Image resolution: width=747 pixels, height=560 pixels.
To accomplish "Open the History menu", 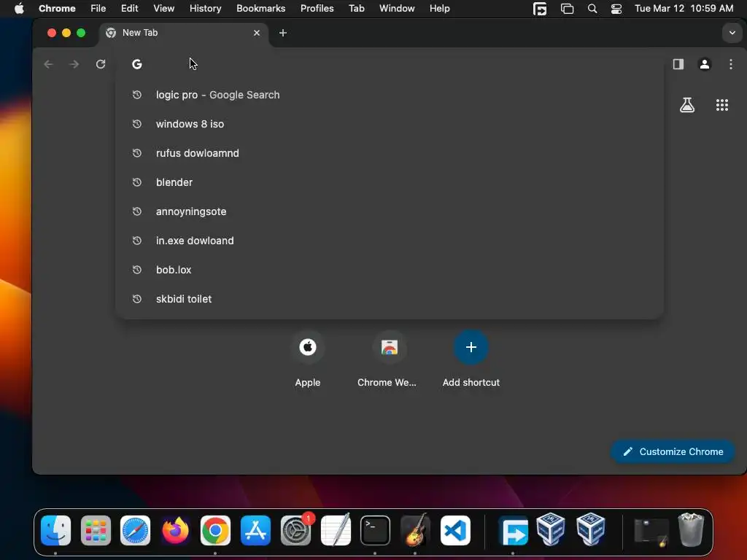I will [x=205, y=9].
